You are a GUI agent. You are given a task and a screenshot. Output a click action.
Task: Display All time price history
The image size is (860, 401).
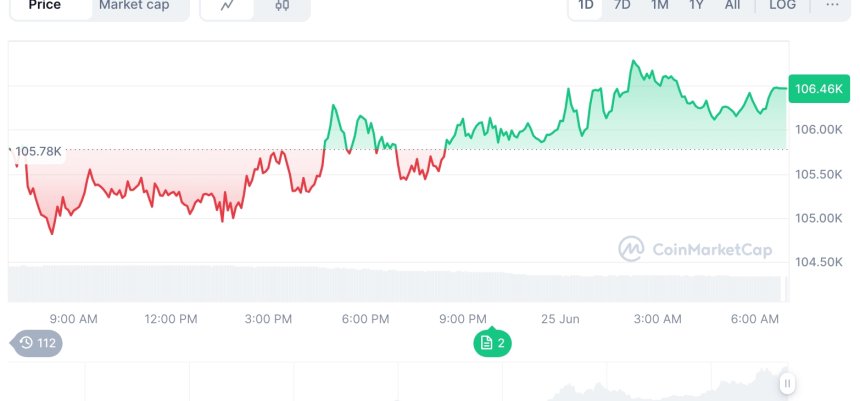click(733, 6)
